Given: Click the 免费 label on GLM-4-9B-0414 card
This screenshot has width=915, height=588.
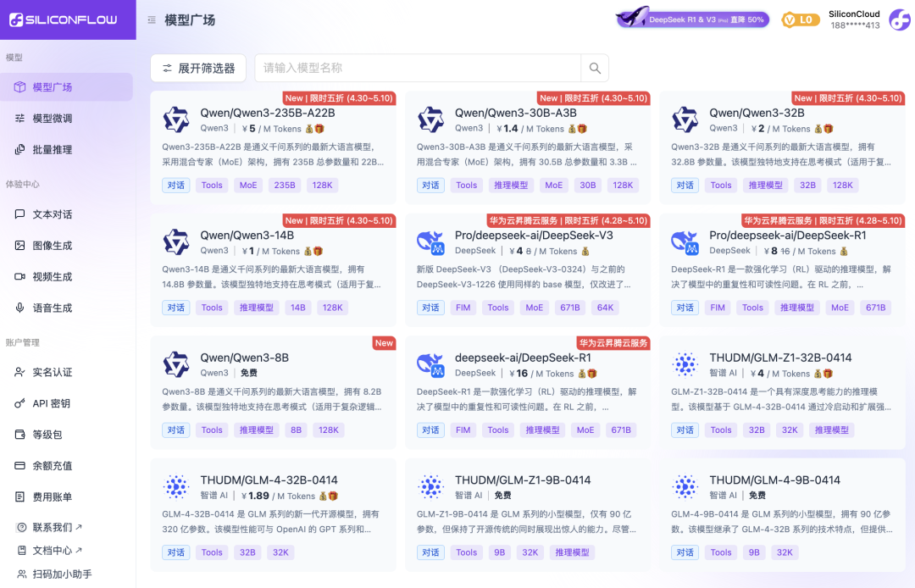Looking at the screenshot, I should [x=757, y=496].
